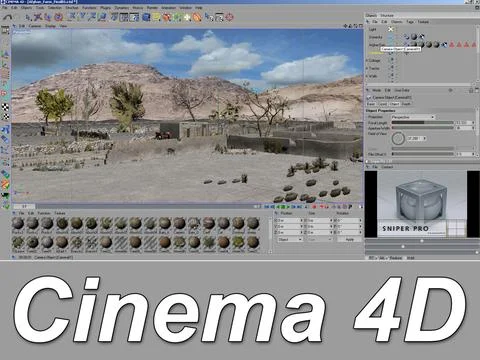Viewport: 480px width, 360px height.
Task: Select the Move tool cross-arrows icon
Action: coord(38,17)
